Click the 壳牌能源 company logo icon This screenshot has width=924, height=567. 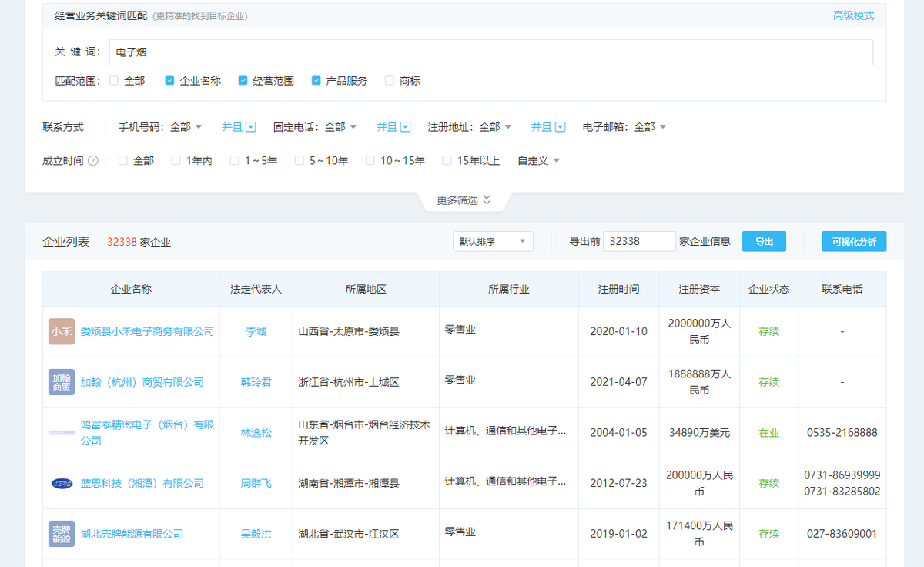[x=62, y=534]
